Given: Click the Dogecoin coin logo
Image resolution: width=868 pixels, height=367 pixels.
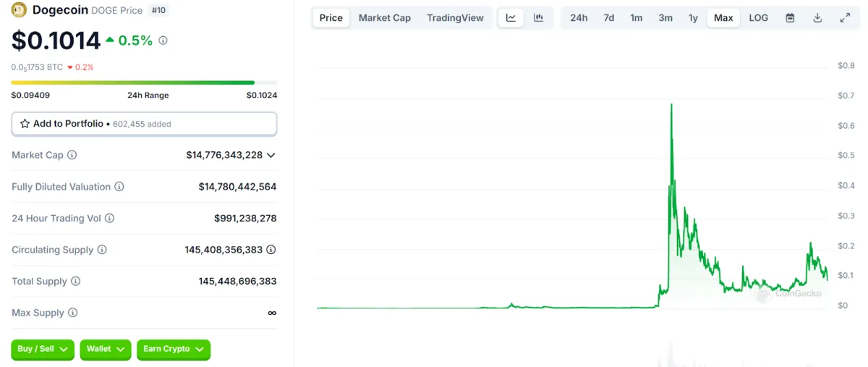Looking at the screenshot, I should (x=20, y=10).
